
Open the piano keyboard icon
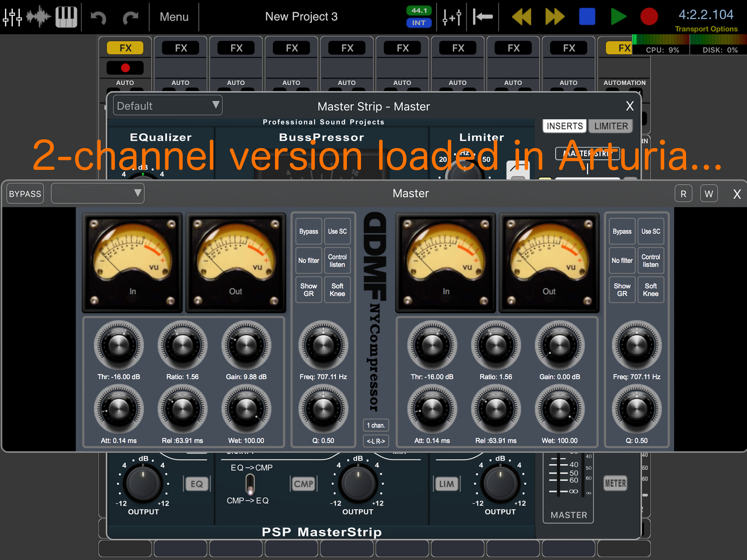click(x=66, y=17)
